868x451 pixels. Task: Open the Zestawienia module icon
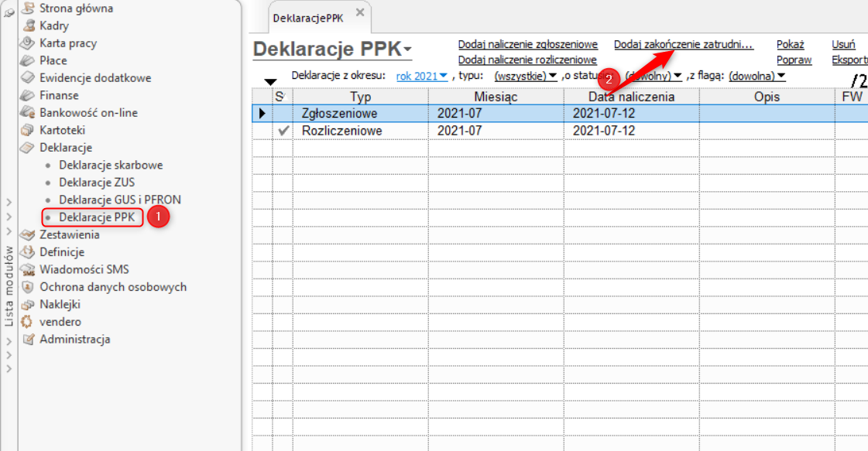tap(28, 234)
